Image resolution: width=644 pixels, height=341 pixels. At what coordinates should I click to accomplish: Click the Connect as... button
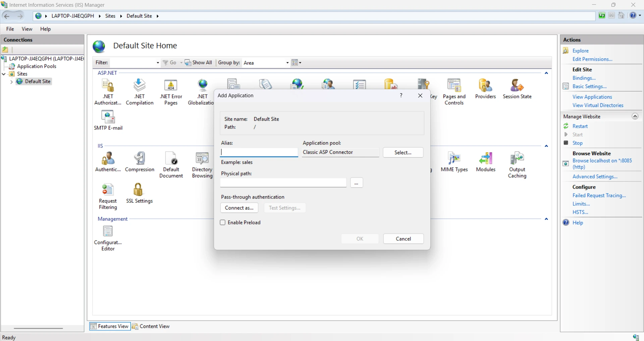point(239,208)
